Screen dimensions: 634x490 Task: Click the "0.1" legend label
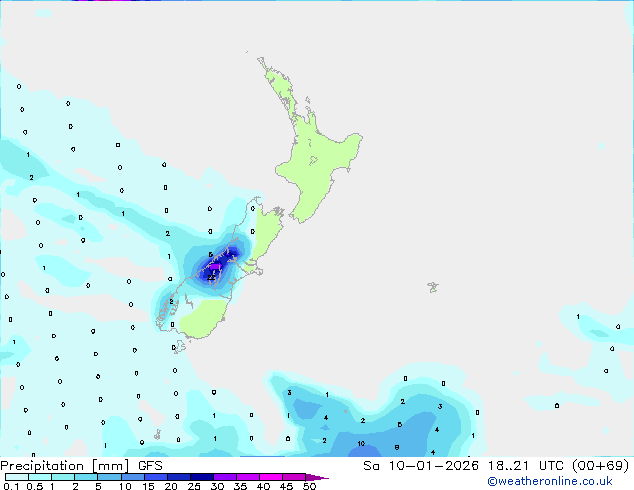coord(11,486)
